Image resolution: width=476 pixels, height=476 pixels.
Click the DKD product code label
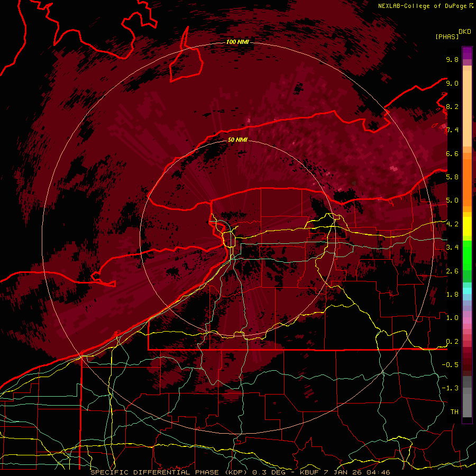pyautogui.click(x=464, y=32)
